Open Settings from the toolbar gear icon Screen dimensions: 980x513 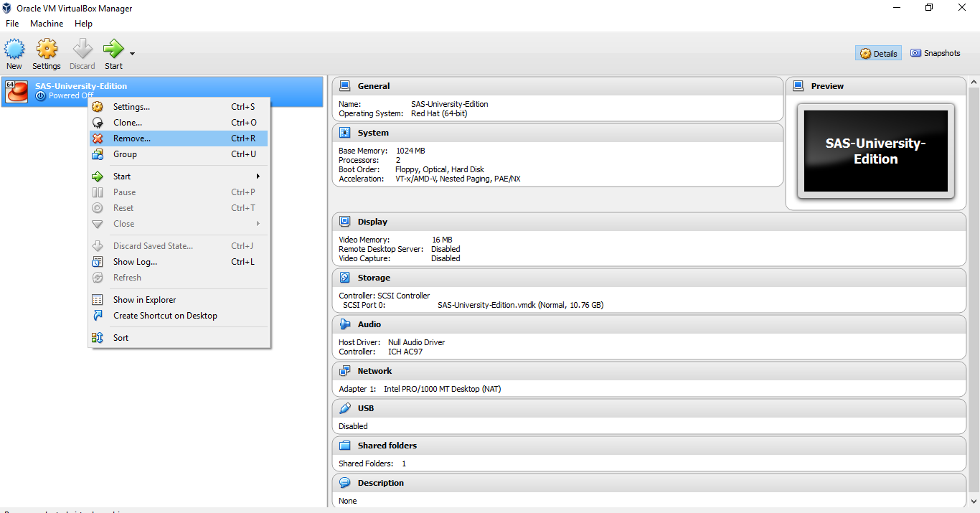47,55
